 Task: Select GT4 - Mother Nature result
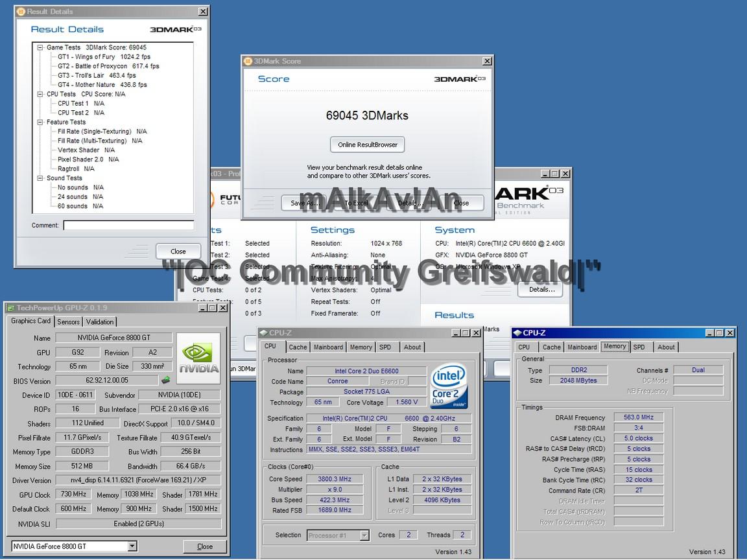(x=102, y=85)
